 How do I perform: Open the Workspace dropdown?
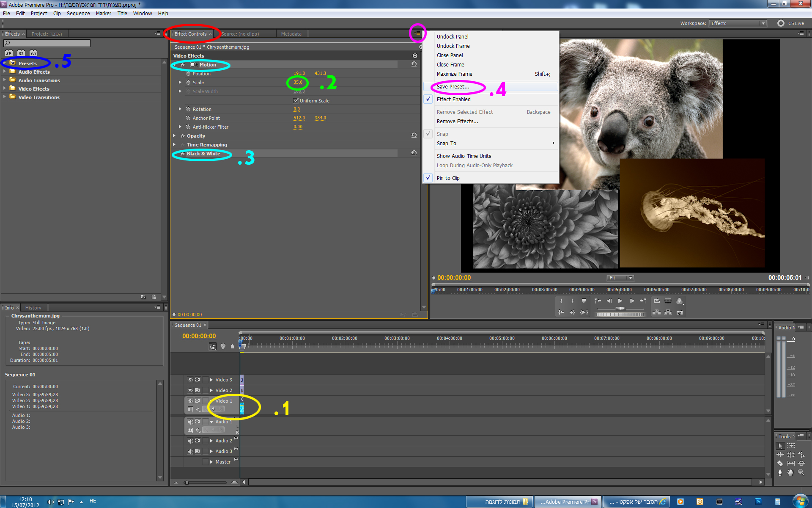point(738,23)
